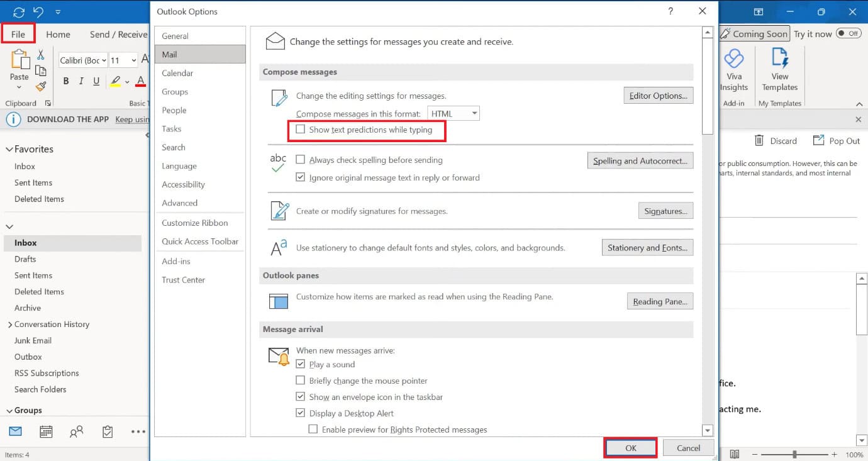
Task: Click the Editor Options button
Action: pyautogui.click(x=658, y=96)
